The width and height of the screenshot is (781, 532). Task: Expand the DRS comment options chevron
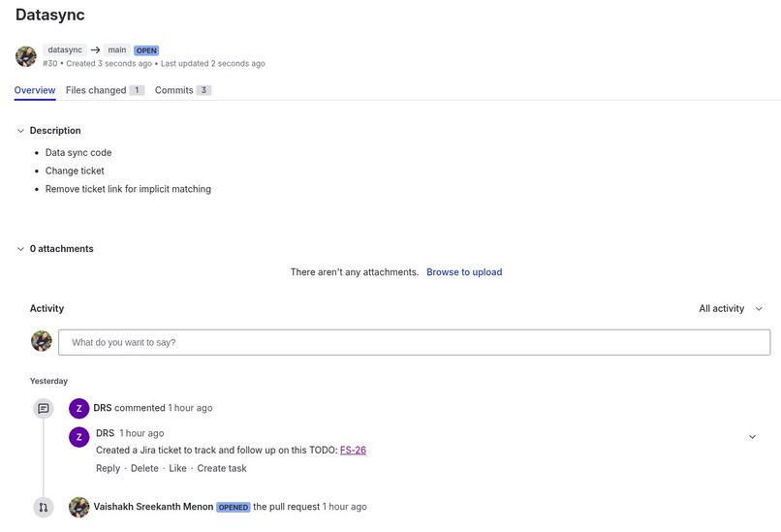pos(752,437)
